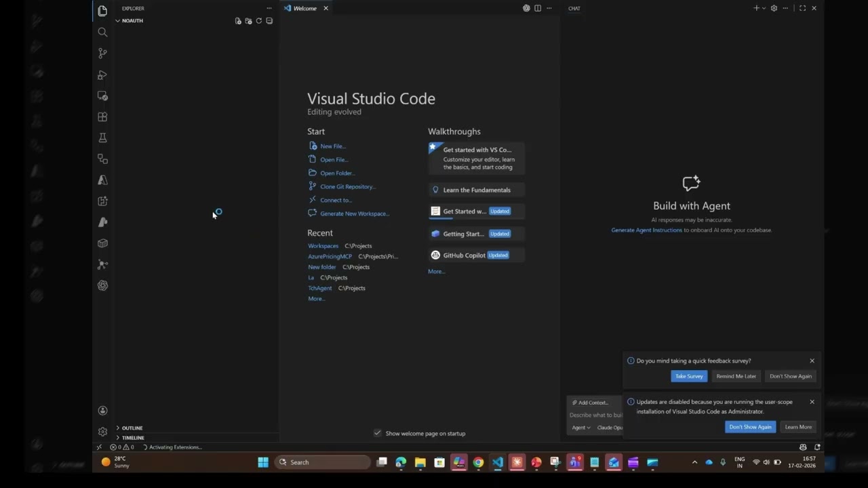Viewport: 868px width, 488px height.
Task: Toggle Show welcome page on startup checkbox
Action: click(x=378, y=433)
